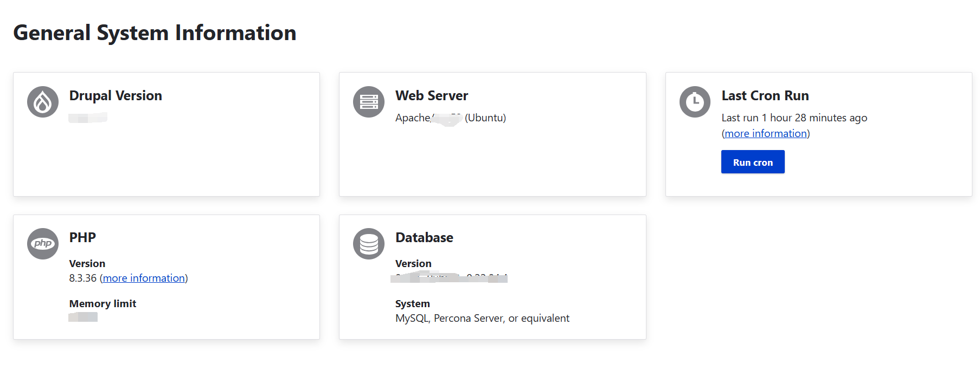Click the PHP card title
This screenshot has height=370, width=980.
pos(82,238)
